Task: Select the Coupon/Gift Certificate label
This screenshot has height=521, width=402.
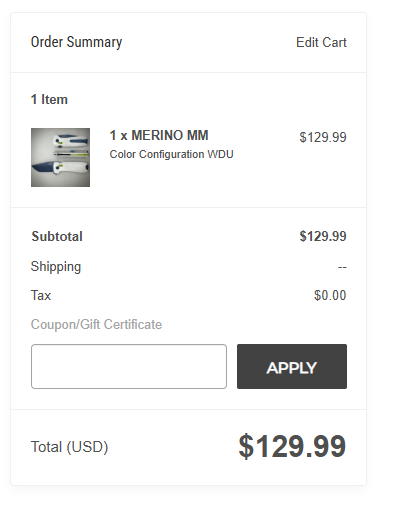Action: coord(96,324)
